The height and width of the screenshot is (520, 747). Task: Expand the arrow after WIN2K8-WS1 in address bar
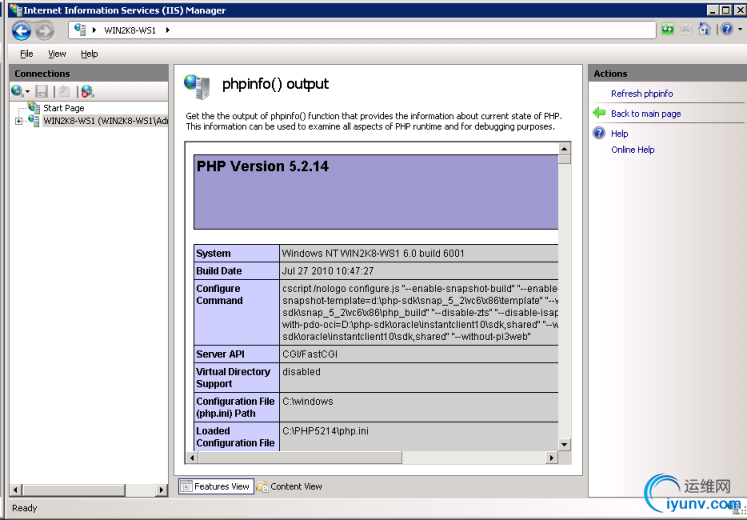point(167,30)
